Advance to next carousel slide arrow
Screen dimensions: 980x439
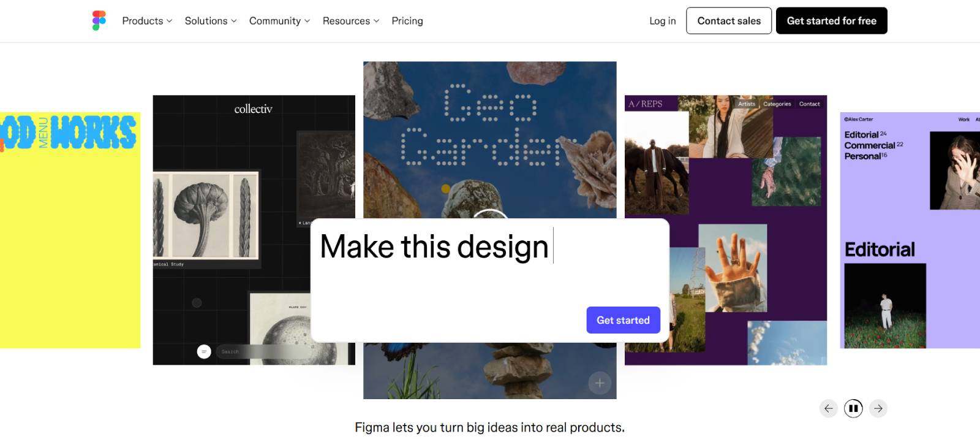[x=878, y=408]
